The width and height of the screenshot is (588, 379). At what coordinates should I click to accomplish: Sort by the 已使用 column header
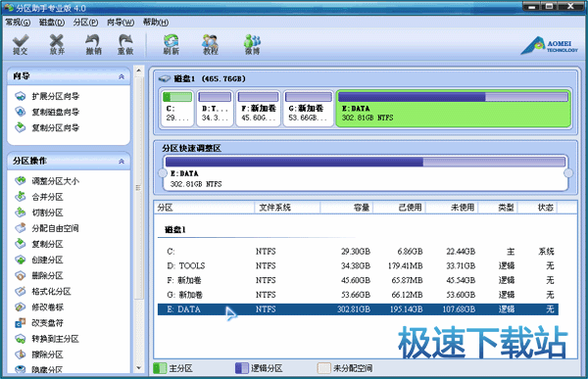(x=400, y=208)
